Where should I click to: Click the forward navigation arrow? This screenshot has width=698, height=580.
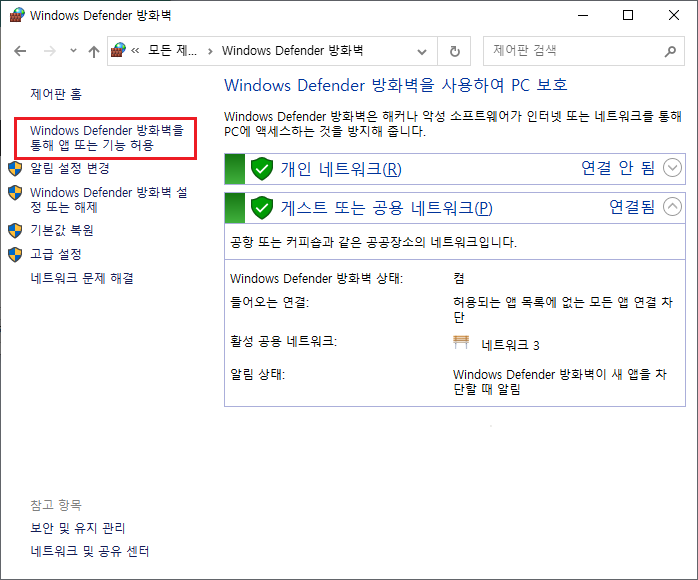coord(49,51)
